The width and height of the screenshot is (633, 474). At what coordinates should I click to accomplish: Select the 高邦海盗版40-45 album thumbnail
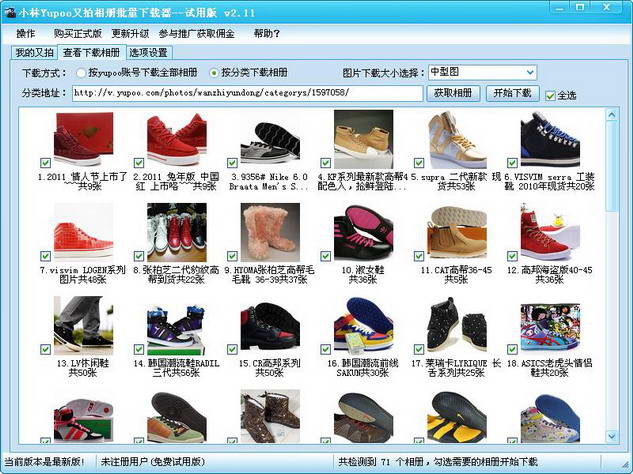tap(550, 232)
